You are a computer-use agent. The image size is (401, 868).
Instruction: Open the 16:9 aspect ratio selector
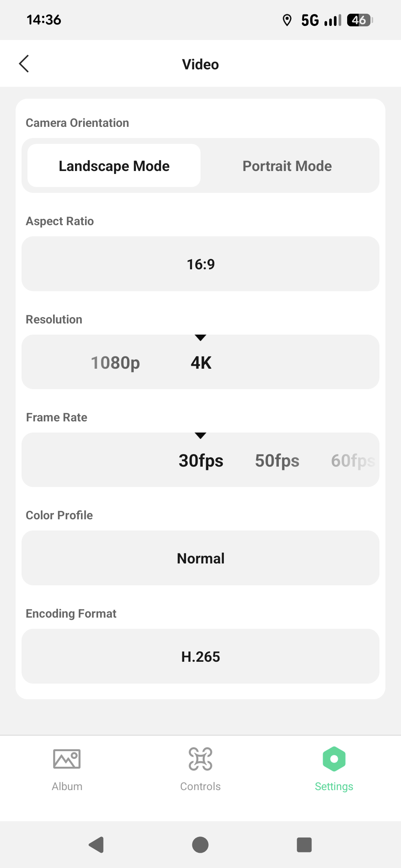click(200, 264)
